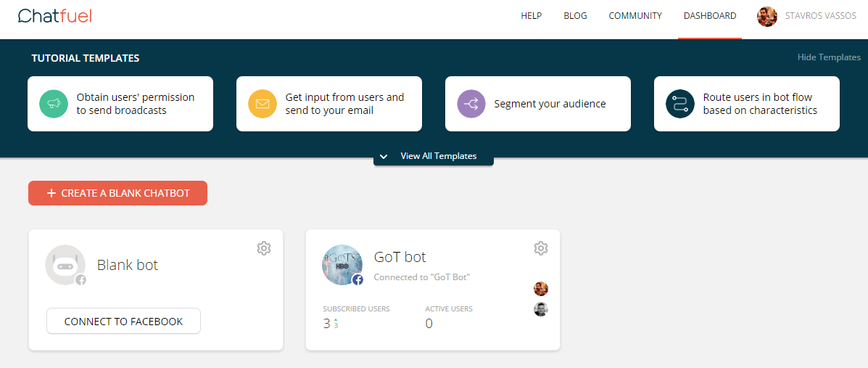Click the ACTIVE USERS label

(449, 308)
